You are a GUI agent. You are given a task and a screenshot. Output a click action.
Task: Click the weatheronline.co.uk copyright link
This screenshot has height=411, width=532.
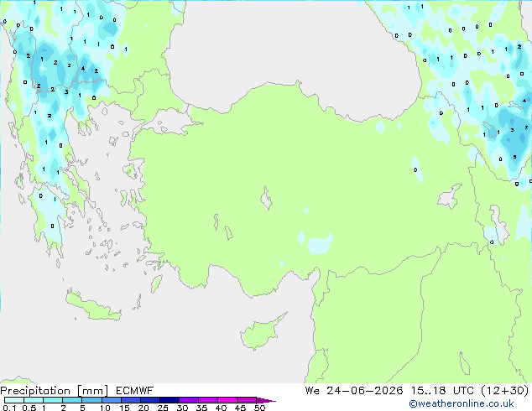point(462,403)
